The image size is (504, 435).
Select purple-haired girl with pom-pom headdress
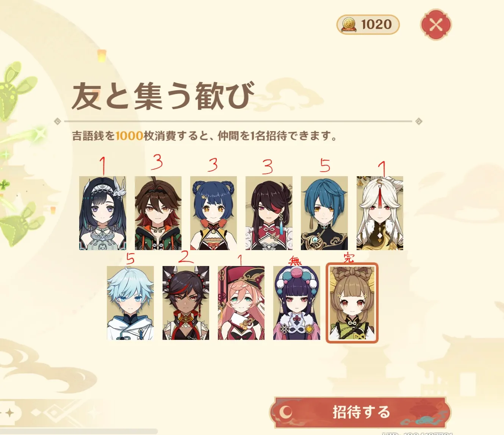[x=297, y=303]
